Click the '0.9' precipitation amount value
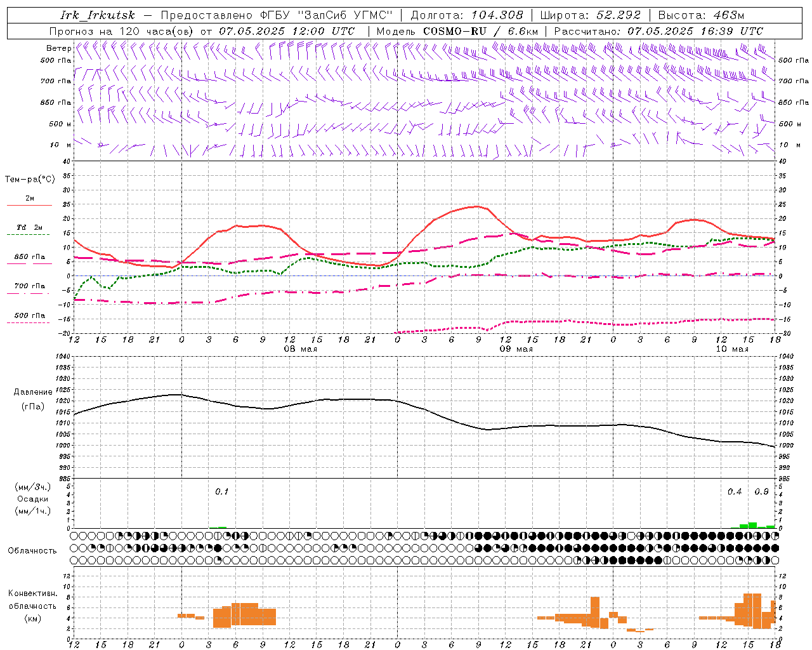The width and height of the screenshot is (812, 650). (761, 492)
